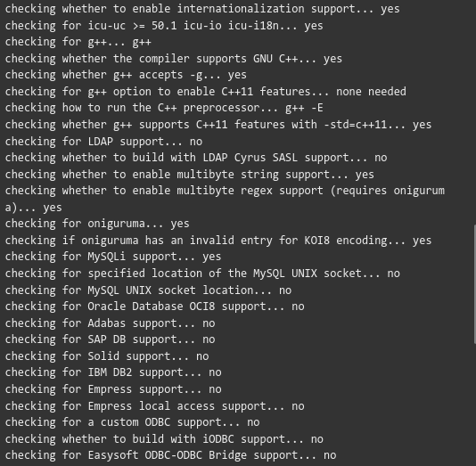The width and height of the screenshot is (476, 466).
Task: Click the KOI8 encoding check line
Action: click(x=218, y=241)
